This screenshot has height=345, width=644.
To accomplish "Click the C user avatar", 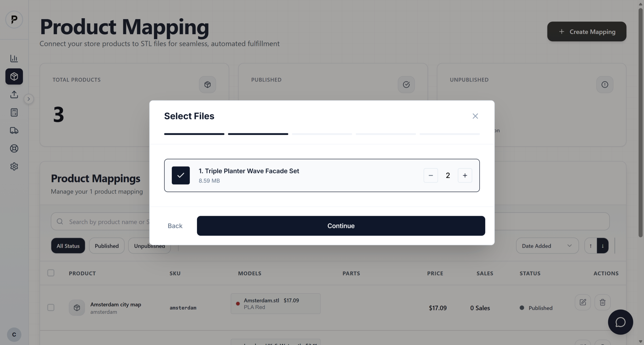I will 14,334.
